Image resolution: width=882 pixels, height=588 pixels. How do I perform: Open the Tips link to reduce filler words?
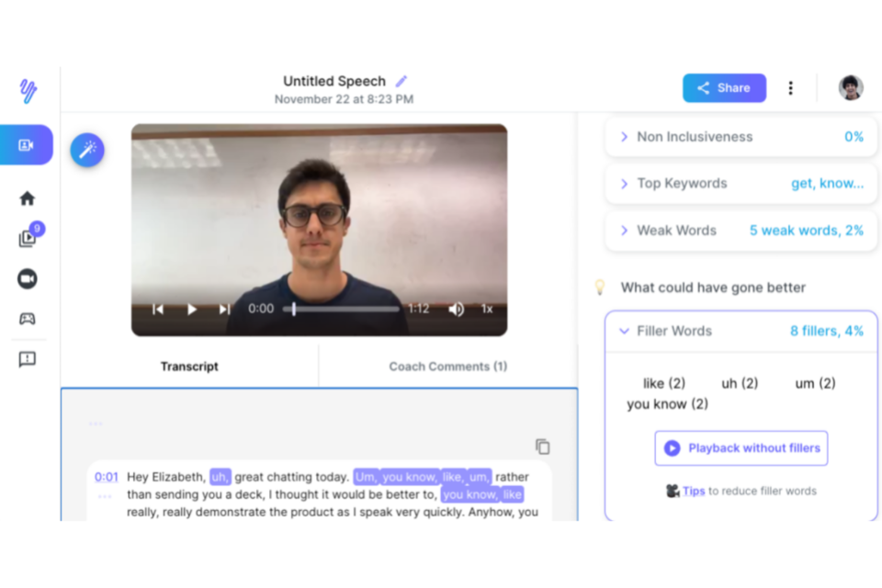click(x=694, y=491)
